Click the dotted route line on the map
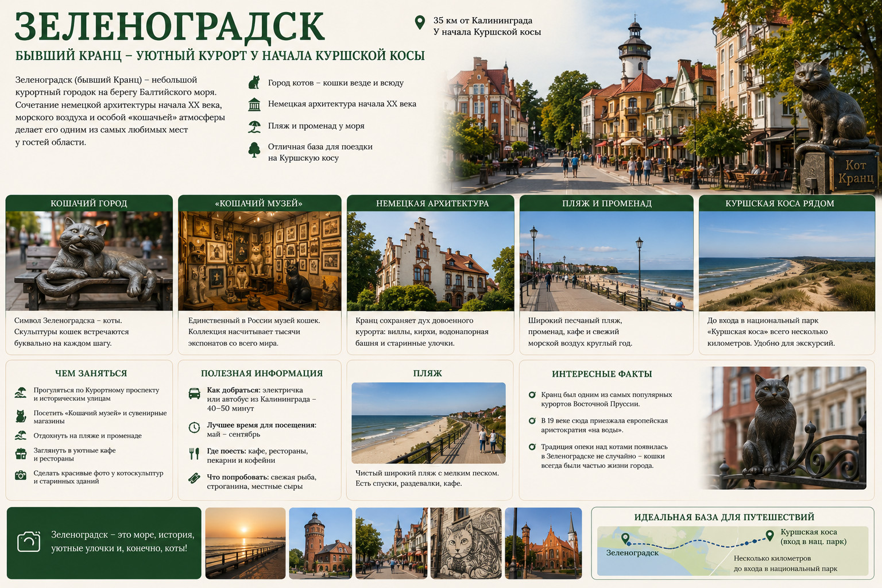The width and height of the screenshot is (882, 588). pyautogui.click(x=698, y=543)
